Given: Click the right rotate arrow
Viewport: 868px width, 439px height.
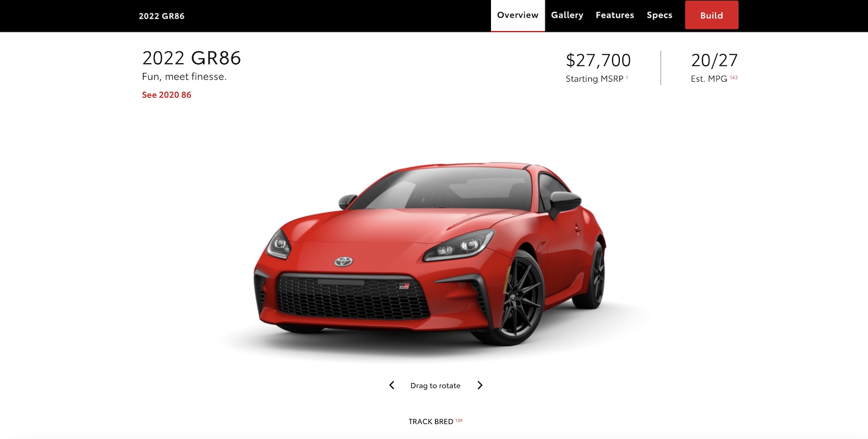Looking at the screenshot, I should pyautogui.click(x=480, y=385).
